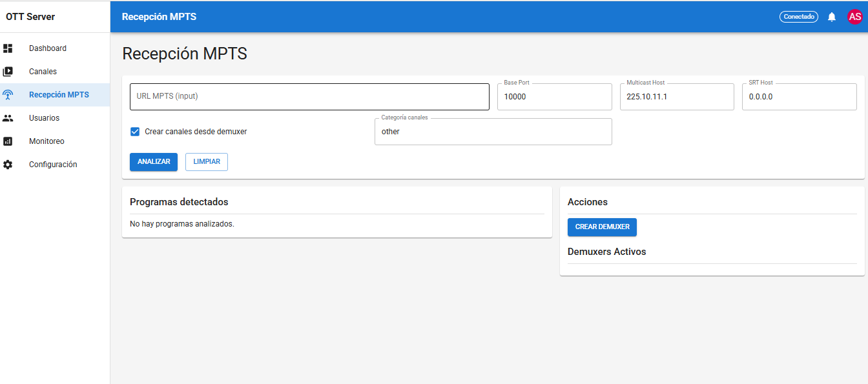
Task: Click the Usuarios people icon
Action: [x=8, y=118]
